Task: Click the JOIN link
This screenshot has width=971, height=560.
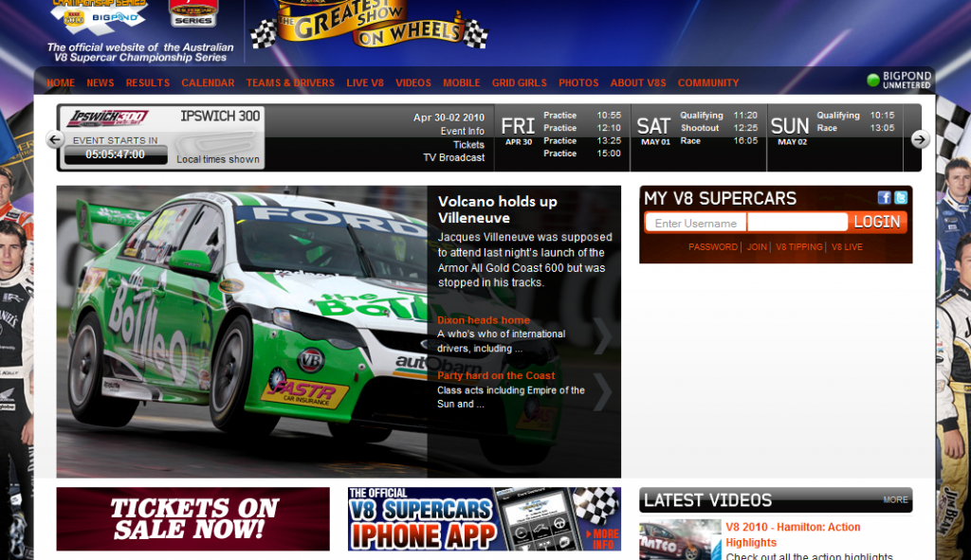Action: (x=757, y=247)
